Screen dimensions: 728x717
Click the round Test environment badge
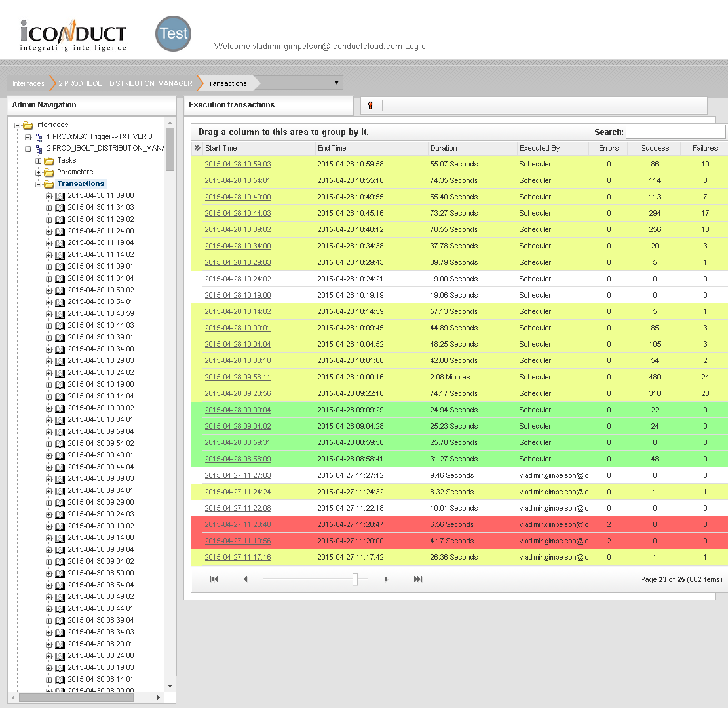click(173, 34)
